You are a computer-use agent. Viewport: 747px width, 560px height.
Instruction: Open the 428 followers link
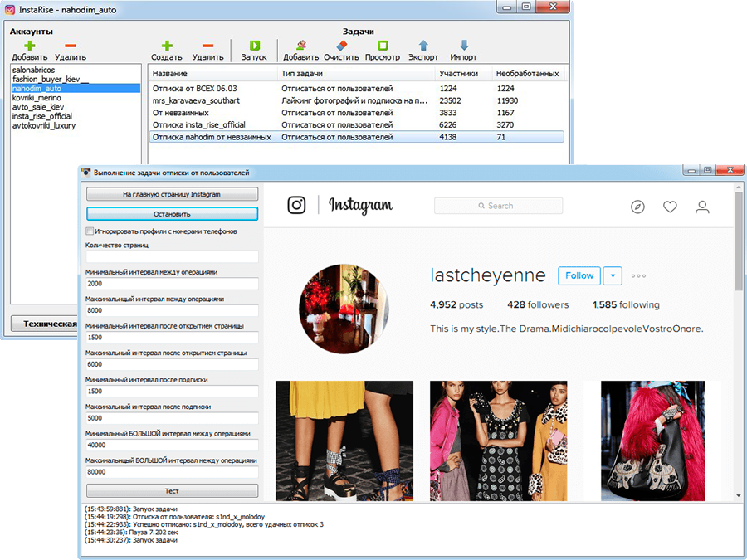538,304
